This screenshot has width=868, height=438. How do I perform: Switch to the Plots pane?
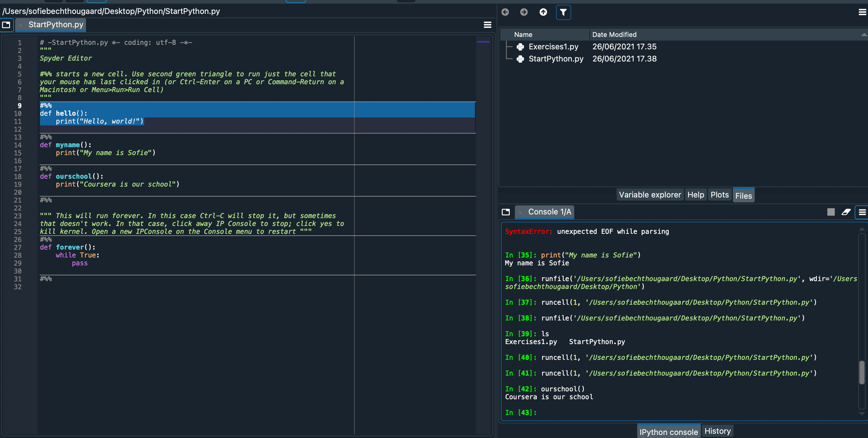[719, 195]
